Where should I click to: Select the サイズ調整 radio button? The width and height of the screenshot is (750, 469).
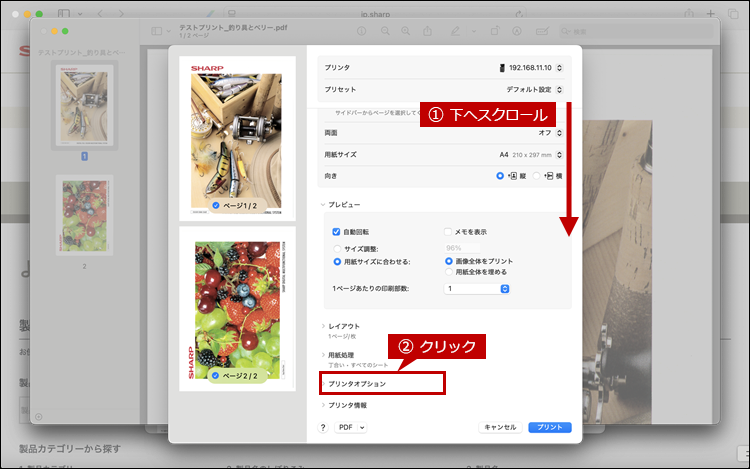pos(337,248)
